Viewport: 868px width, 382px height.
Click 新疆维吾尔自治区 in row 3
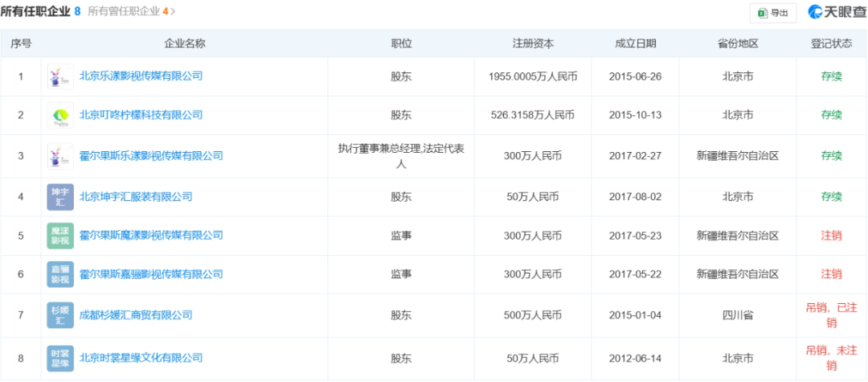(737, 156)
